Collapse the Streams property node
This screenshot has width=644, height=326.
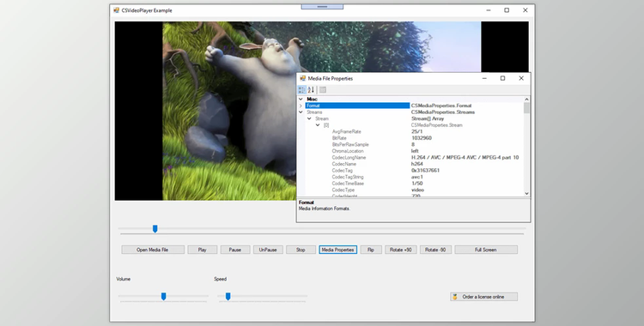pos(301,112)
